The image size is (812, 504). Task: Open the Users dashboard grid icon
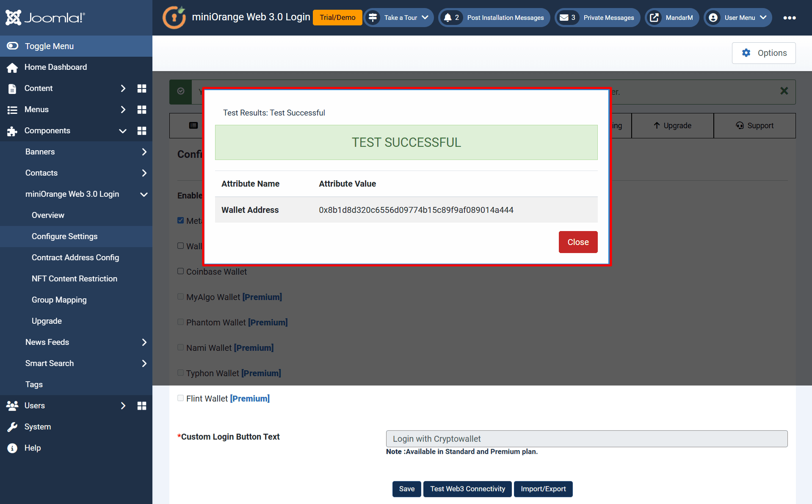[142, 406]
